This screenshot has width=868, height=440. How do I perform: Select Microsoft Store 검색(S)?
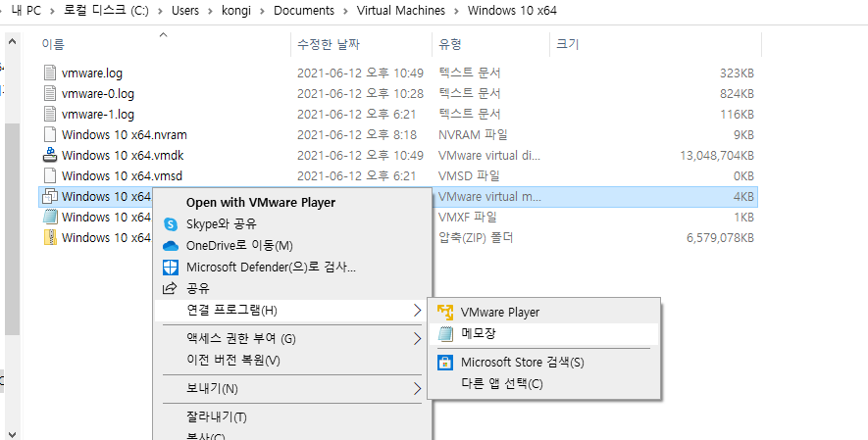pyautogui.click(x=544, y=363)
